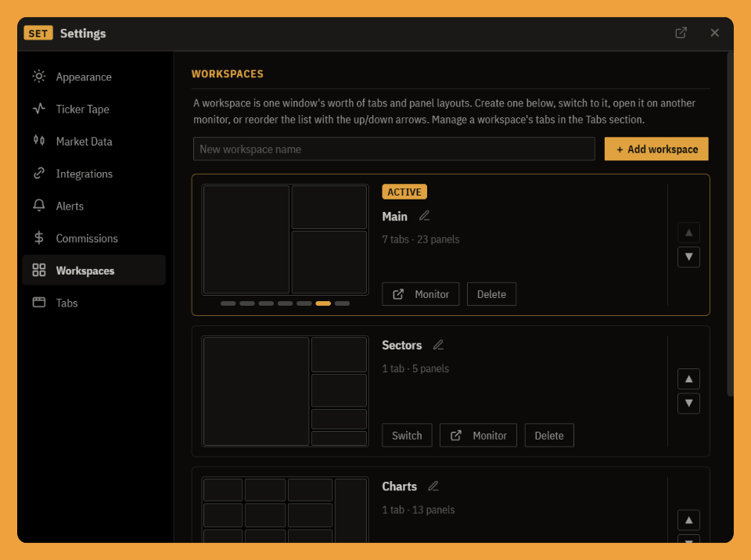Rename the Main workspace with pencil icon

click(x=424, y=216)
